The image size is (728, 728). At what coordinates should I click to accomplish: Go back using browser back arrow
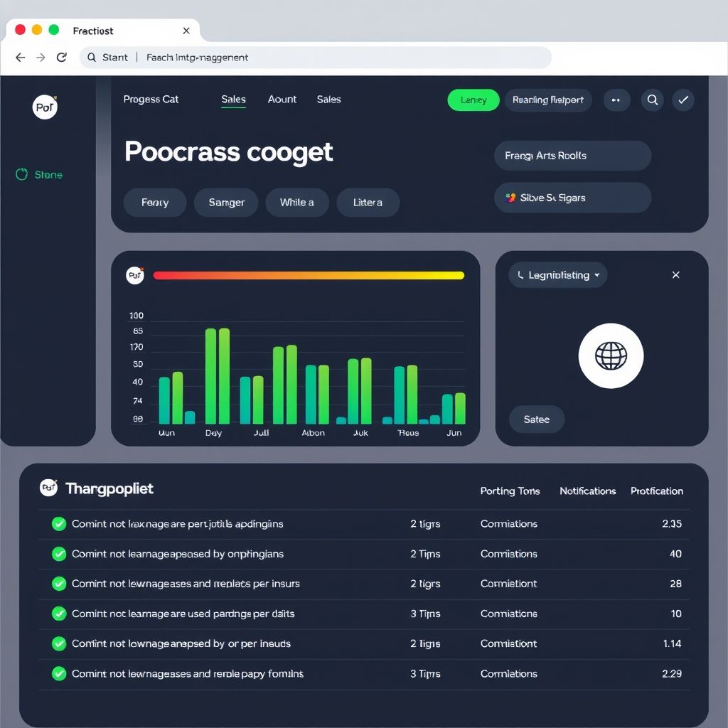pyautogui.click(x=20, y=57)
